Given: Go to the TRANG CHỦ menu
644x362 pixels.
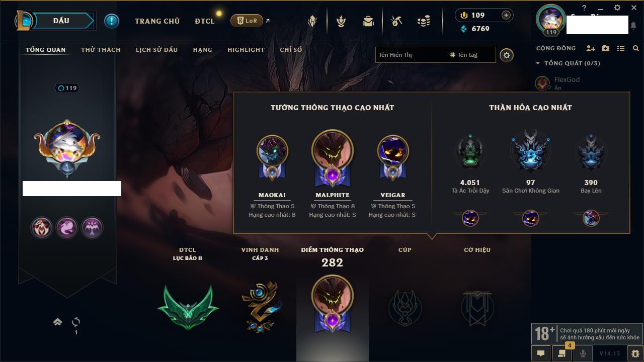Looking at the screenshot, I should click(x=157, y=21).
